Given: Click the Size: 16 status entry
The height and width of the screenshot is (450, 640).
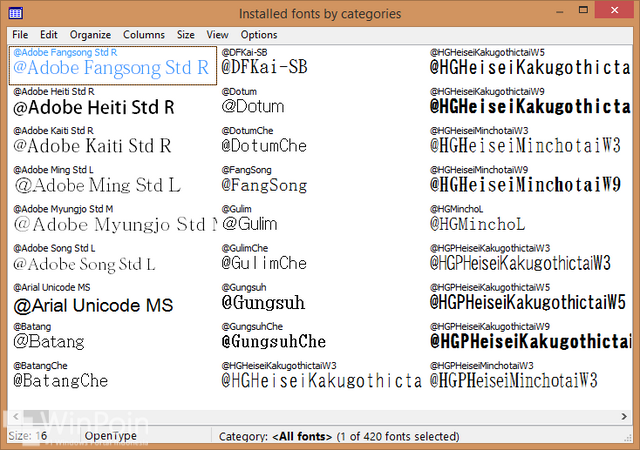Looking at the screenshot, I should coord(28,436).
